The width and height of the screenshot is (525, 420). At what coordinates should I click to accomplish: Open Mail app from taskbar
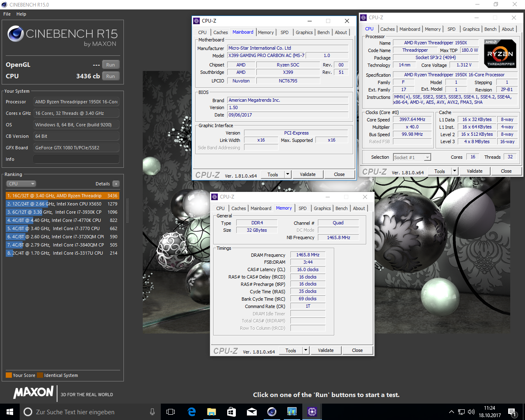(251, 412)
